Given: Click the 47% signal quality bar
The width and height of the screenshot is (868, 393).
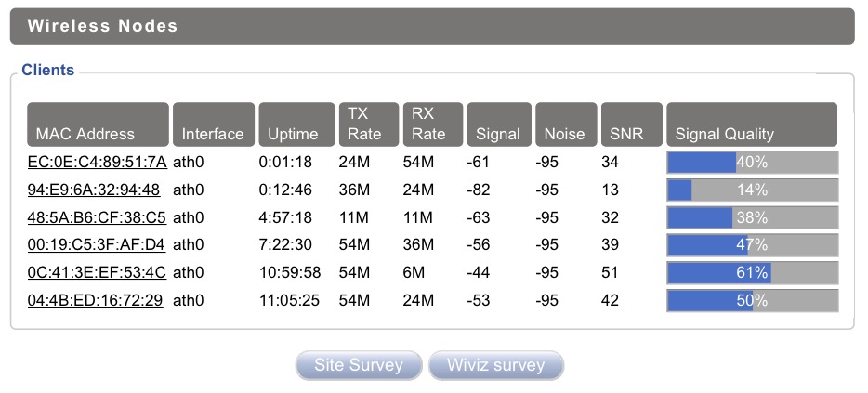Looking at the screenshot, I should click(x=752, y=245).
